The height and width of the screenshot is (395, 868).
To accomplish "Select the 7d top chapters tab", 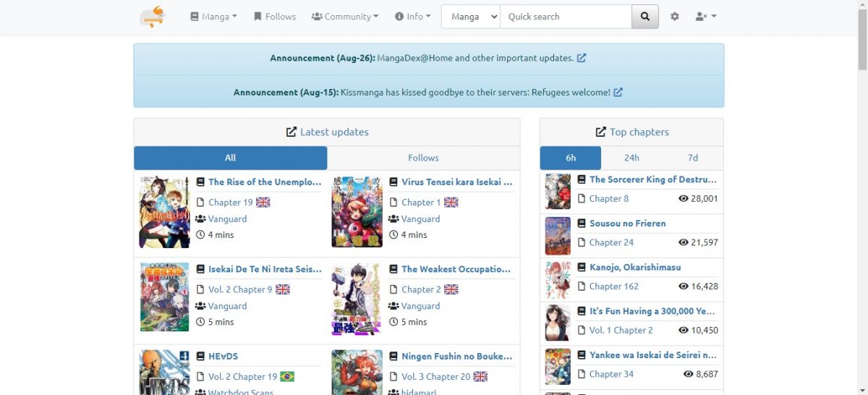I will click(x=692, y=158).
